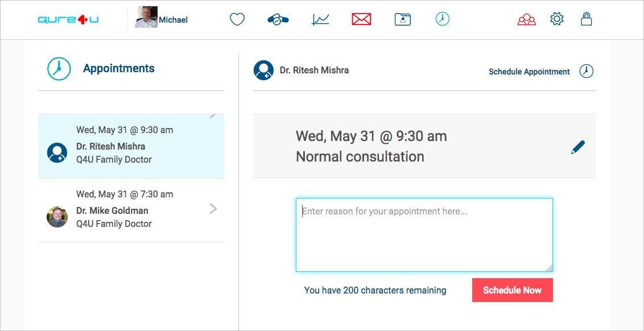Select Dr. Ritesh Mishra 9:30 am appointment
Viewport: 644px width, 331px height.
[131, 146]
